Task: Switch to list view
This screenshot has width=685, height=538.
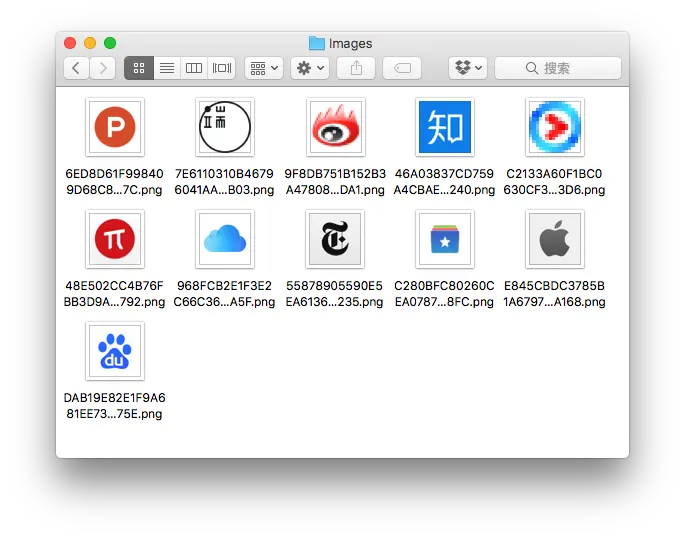Action: click(x=167, y=68)
